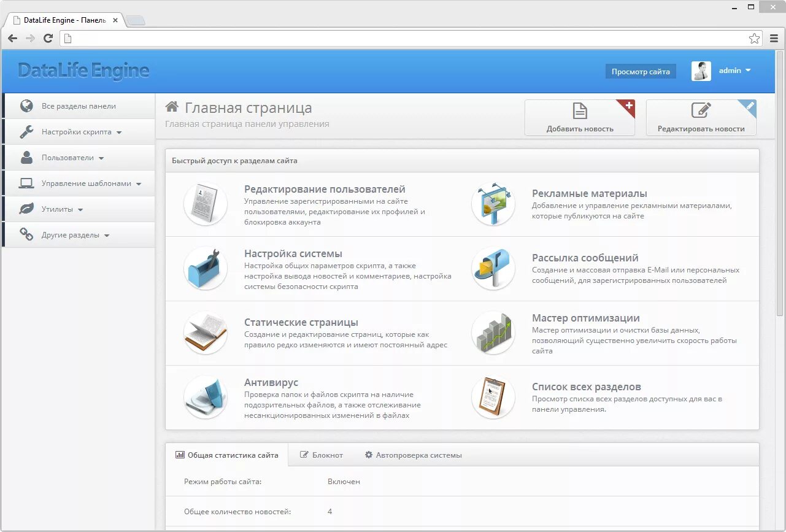
Task: Select Все разделы панели in sidebar
Action: click(x=79, y=106)
